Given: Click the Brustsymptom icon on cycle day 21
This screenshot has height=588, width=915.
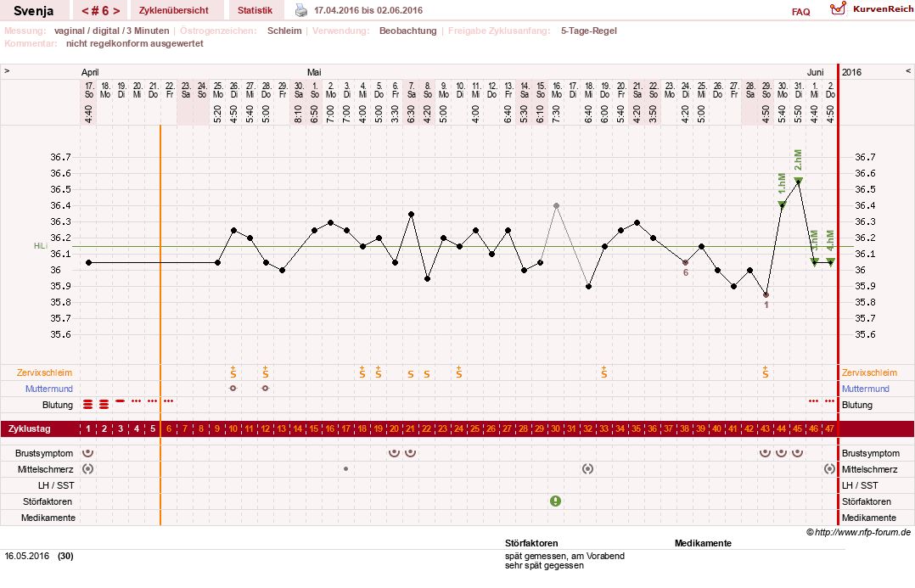Looking at the screenshot, I should [411, 453].
